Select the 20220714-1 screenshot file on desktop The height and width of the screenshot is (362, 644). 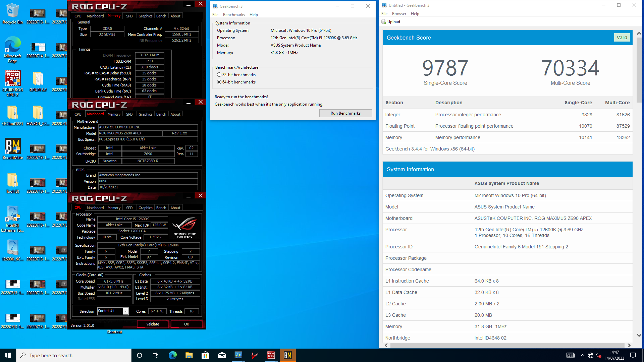(x=38, y=50)
